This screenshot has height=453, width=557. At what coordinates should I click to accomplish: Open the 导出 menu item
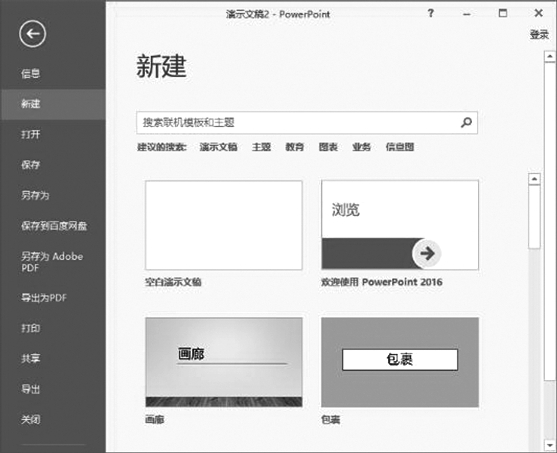click(x=31, y=389)
